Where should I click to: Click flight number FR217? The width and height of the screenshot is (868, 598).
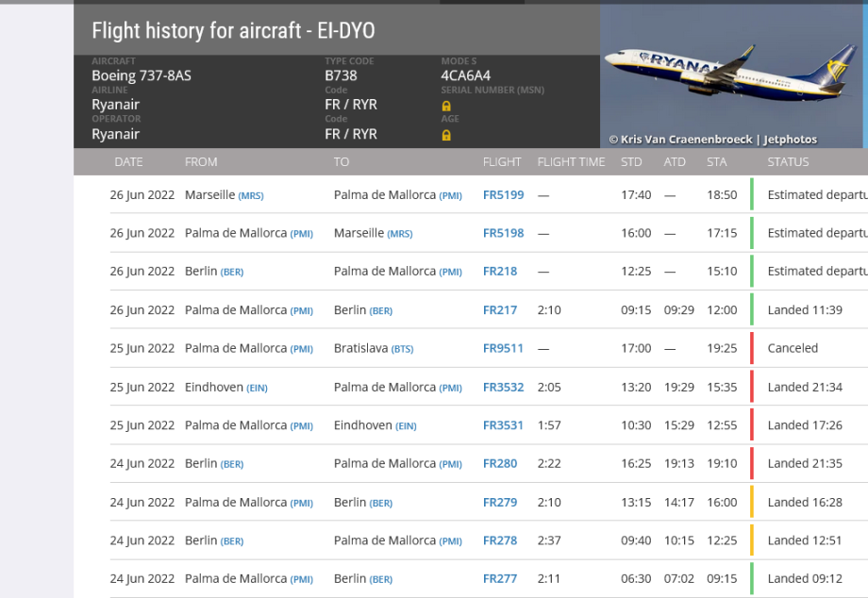[x=500, y=310]
